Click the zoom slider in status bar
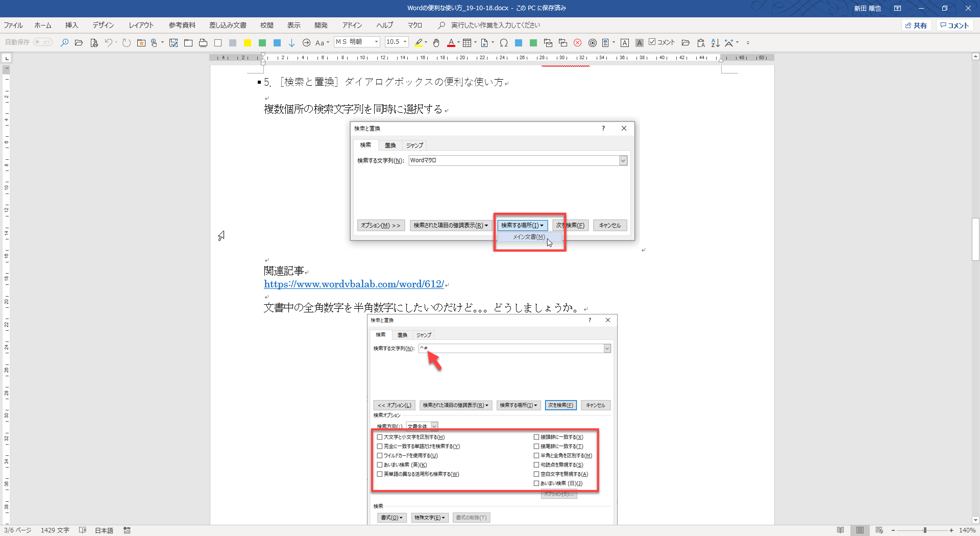The image size is (980, 536). pyautogui.click(x=924, y=530)
